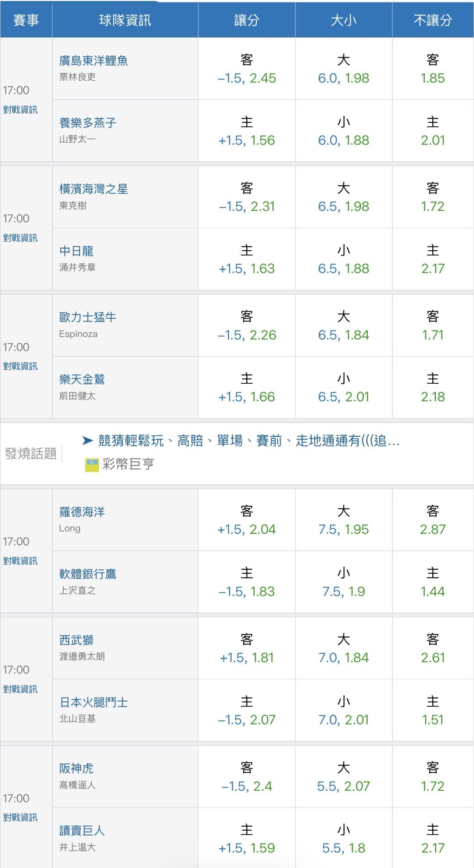Open the 樂天金鷲 team name link
The width and height of the screenshot is (474, 868).
click(x=82, y=379)
